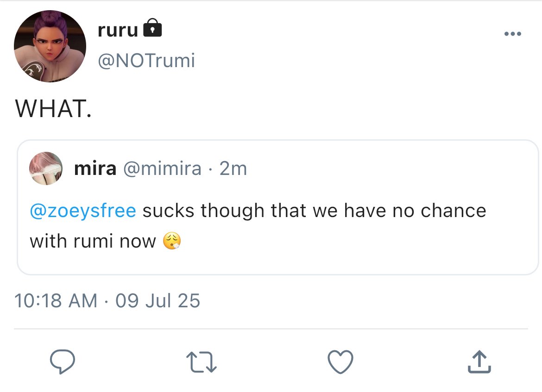The height and width of the screenshot is (392, 542).
Task: Like the tweet with heart icon
Action: point(340,362)
